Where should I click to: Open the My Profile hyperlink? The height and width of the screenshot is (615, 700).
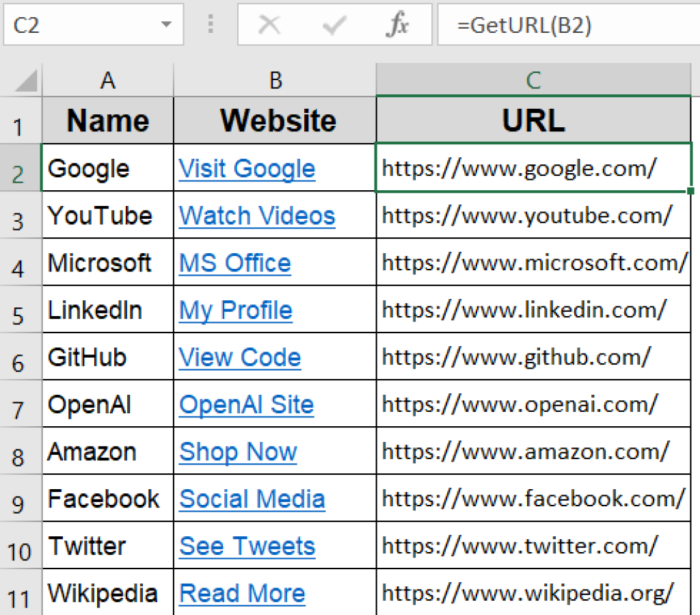point(235,310)
